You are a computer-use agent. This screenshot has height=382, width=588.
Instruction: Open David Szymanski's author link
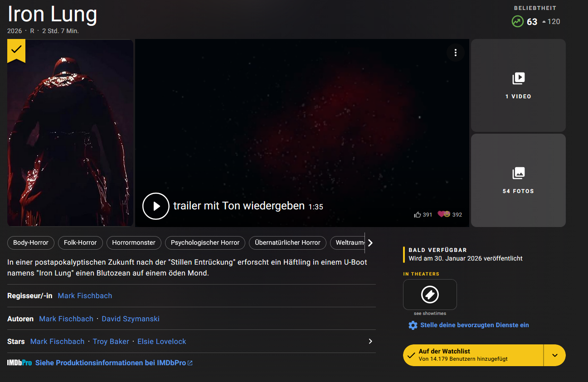tap(131, 319)
